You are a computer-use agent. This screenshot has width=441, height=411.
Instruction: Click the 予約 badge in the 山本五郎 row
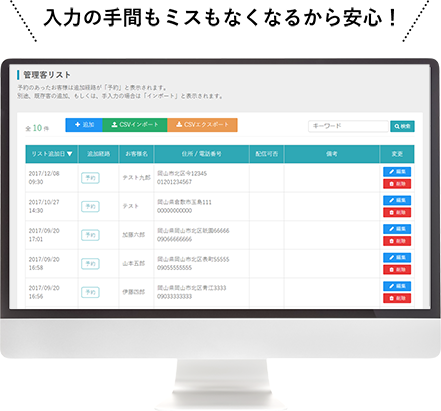point(90,264)
